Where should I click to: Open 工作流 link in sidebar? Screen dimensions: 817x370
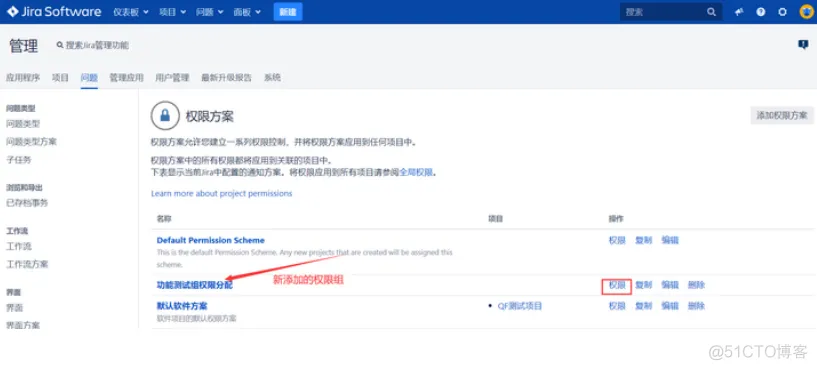click(x=19, y=246)
